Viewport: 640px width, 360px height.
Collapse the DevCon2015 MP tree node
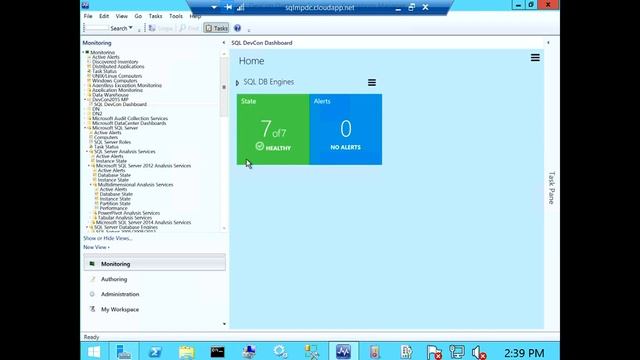tap(85, 100)
